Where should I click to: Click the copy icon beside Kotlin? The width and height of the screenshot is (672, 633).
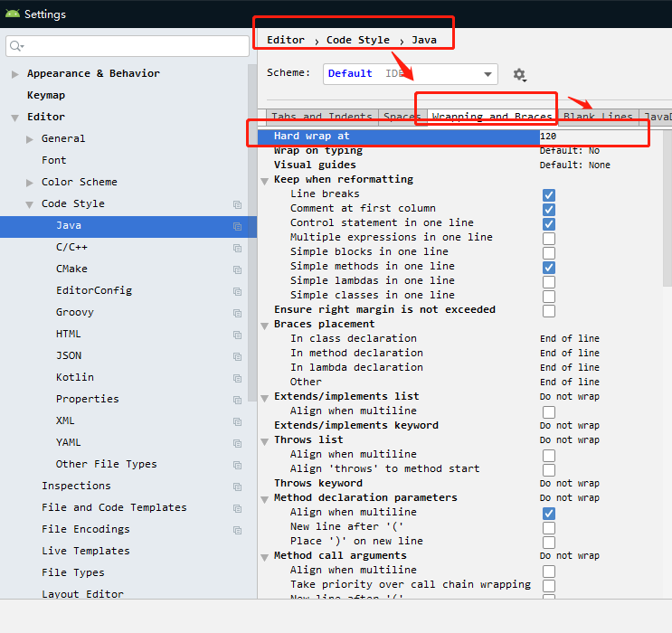[x=237, y=378]
